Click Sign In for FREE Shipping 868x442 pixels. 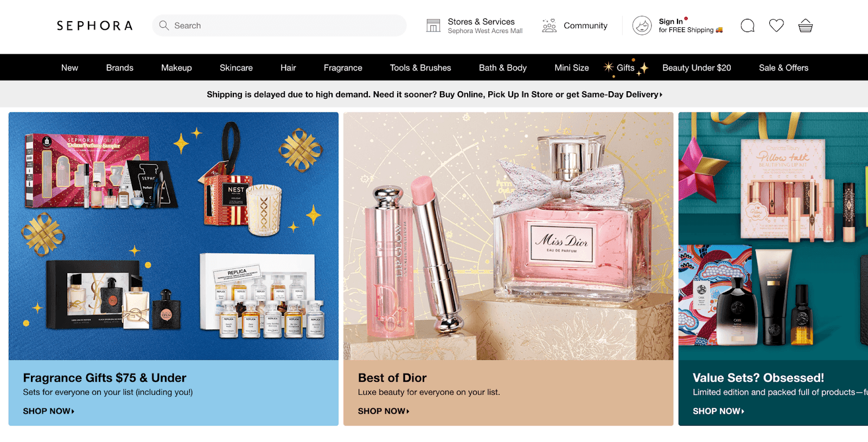[691, 26]
